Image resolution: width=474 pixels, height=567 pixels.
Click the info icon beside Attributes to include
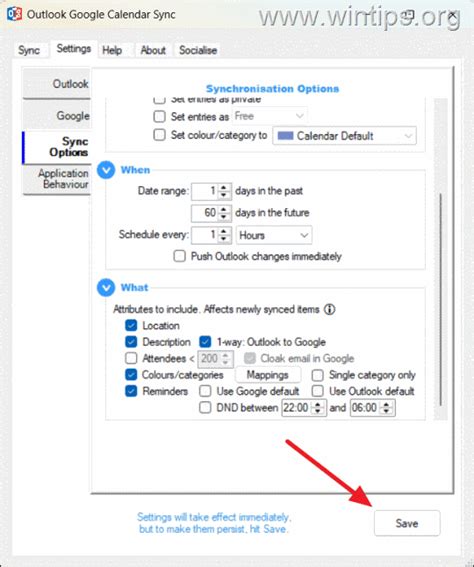tap(329, 310)
